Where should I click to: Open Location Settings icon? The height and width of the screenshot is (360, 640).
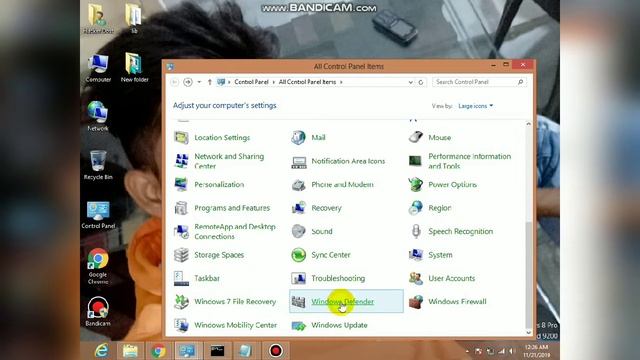click(181, 138)
